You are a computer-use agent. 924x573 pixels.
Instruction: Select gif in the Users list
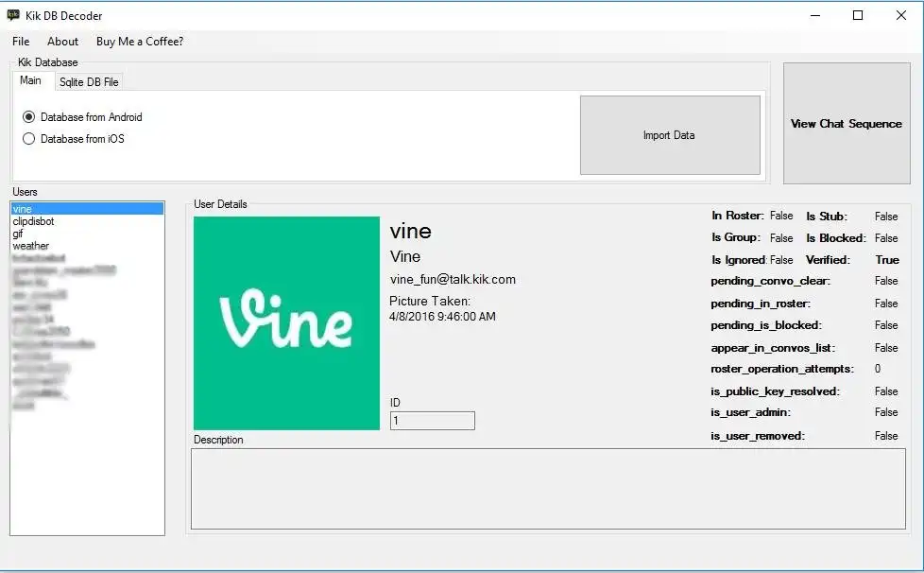pos(87,234)
